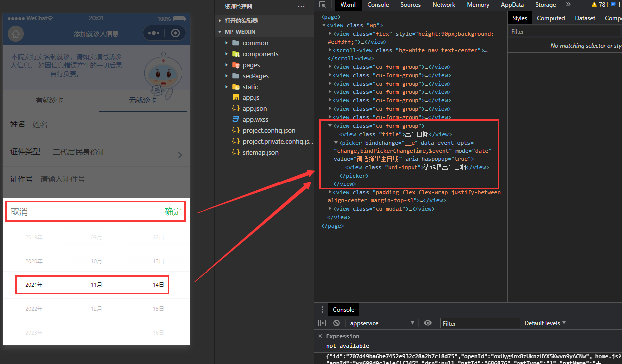The image size is (622, 364).
Task: Open the home.js source link in console
Action: coord(608,356)
